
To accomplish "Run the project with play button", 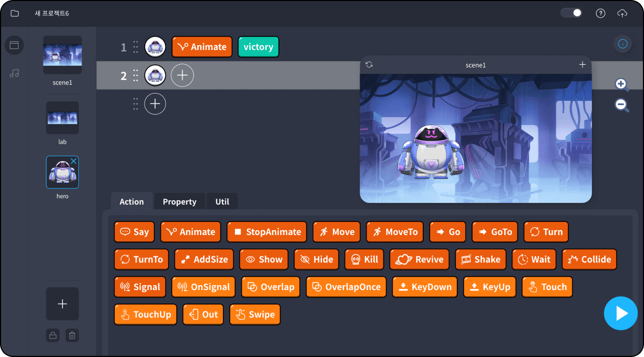I will point(621,313).
